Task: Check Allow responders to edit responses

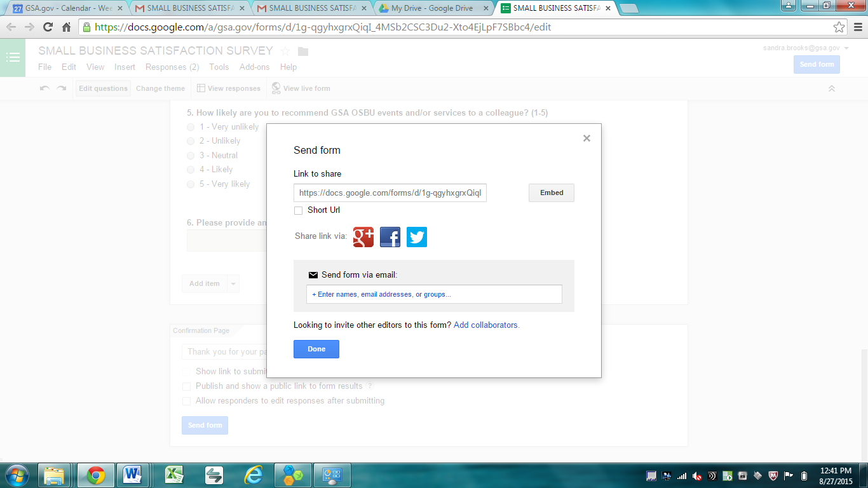Action: pos(186,402)
